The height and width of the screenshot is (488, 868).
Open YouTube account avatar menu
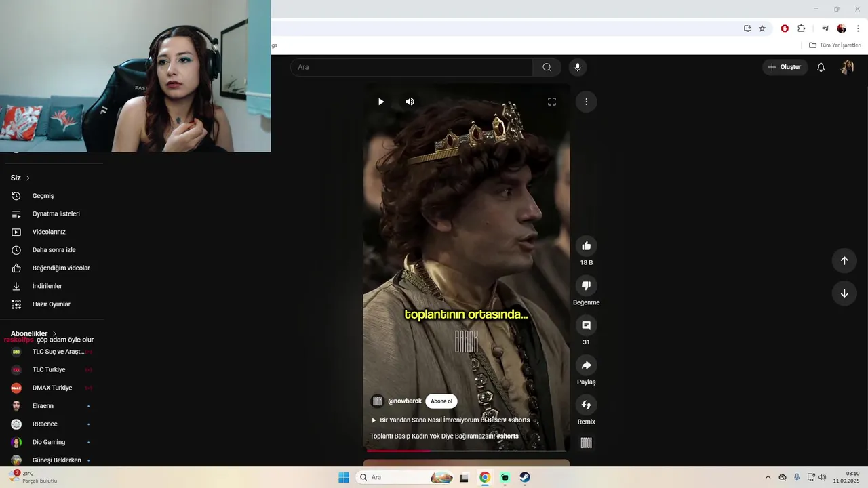pos(848,67)
